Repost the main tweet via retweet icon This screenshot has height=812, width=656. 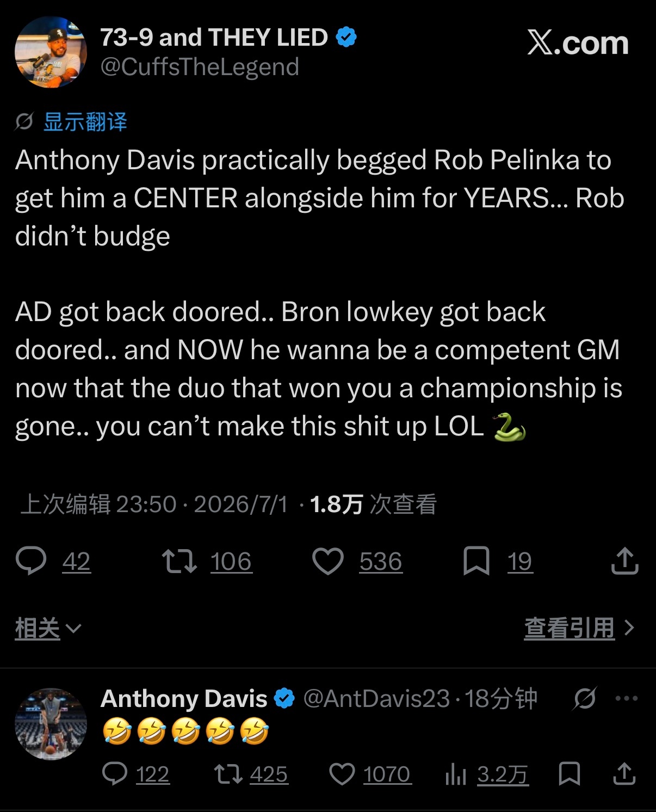point(180,561)
